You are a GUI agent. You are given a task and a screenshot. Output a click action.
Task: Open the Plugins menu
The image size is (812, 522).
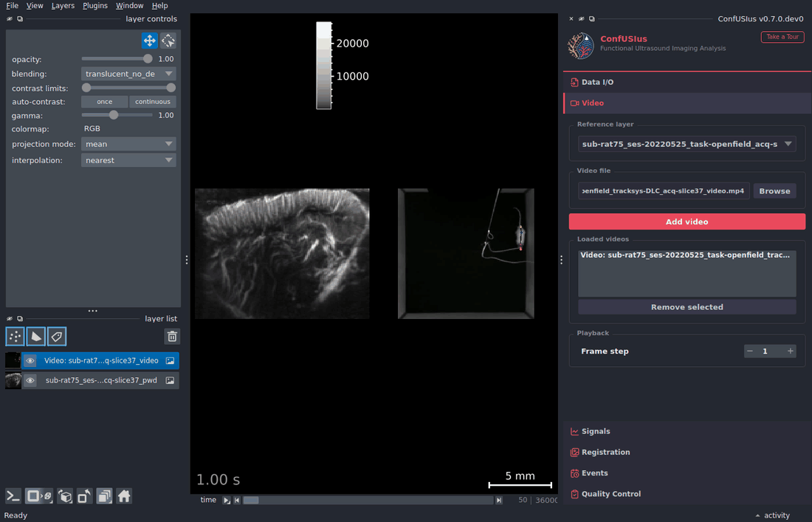pos(95,6)
